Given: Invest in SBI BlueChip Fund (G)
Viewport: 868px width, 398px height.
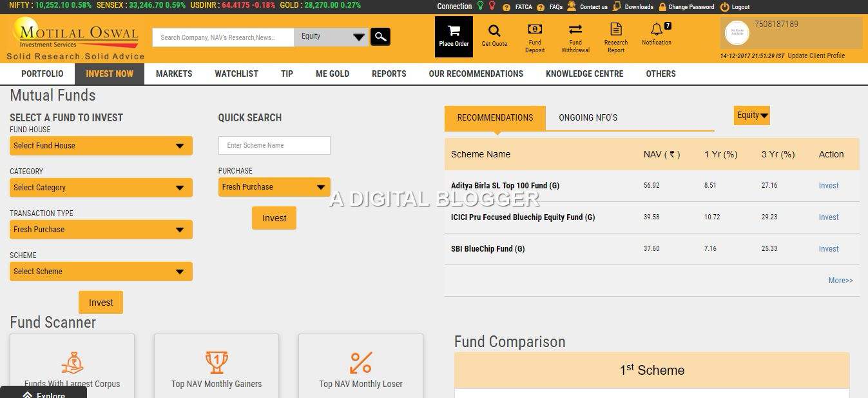Looking at the screenshot, I should point(828,249).
